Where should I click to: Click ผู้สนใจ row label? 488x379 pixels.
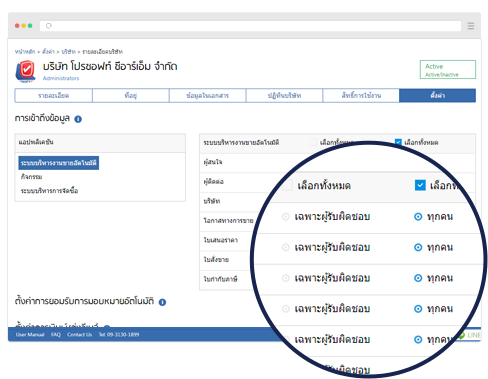pos(213,162)
